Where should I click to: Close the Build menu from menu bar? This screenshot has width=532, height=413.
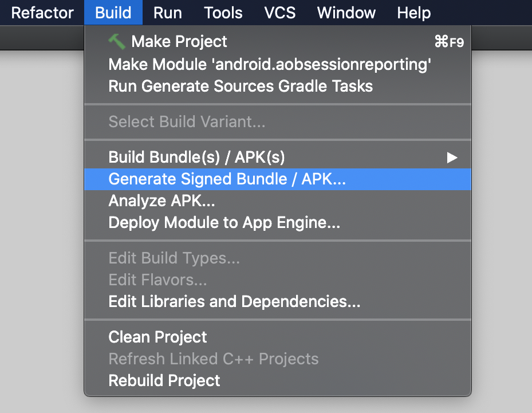click(113, 13)
